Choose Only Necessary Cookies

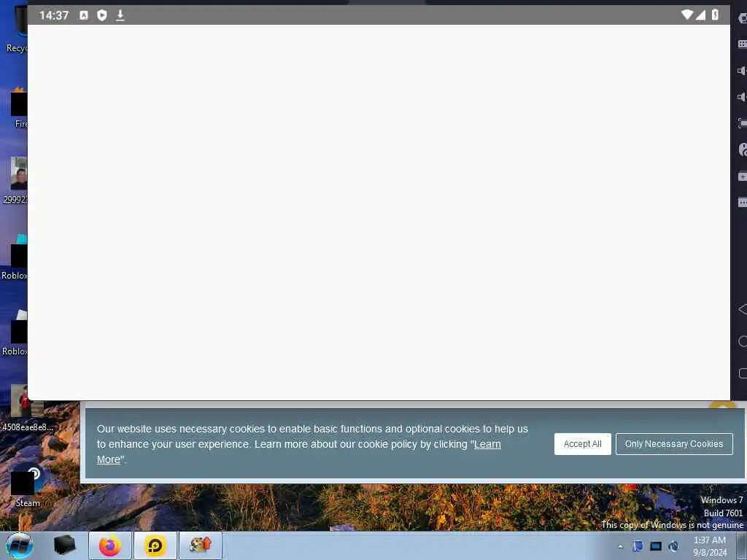(673, 444)
